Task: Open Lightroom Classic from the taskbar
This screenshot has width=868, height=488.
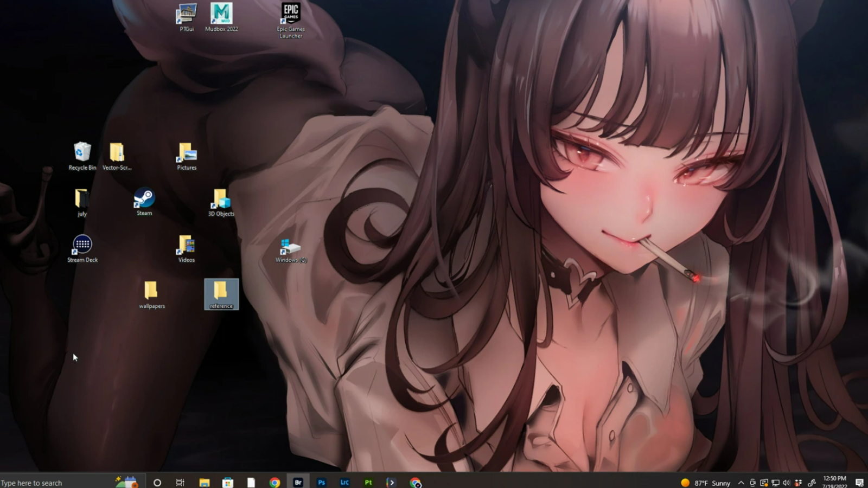Action: 345,482
